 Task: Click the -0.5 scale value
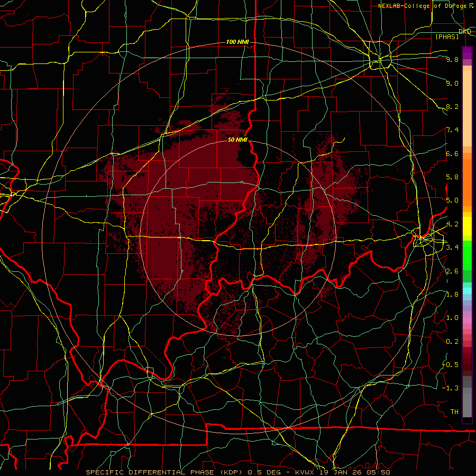click(x=450, y=365)
